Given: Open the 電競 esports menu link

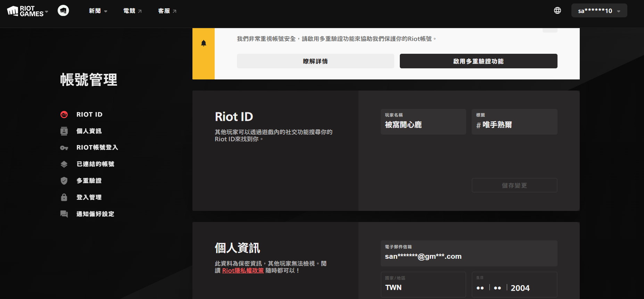Looking at the screenshot, I should click(132, 11).
